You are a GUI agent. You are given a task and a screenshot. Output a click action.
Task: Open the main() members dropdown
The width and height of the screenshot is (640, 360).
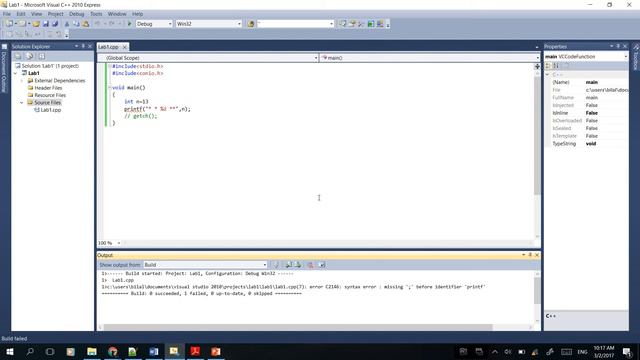[x=538, y=58]
